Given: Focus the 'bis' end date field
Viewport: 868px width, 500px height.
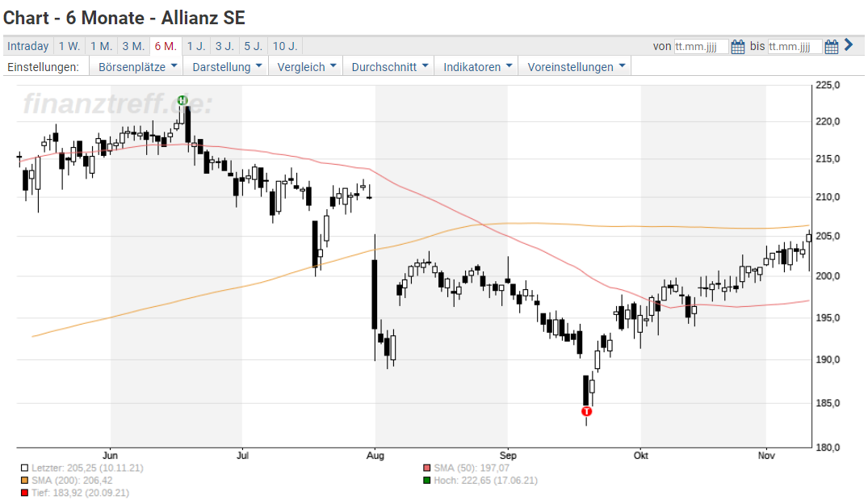Looking at the screenshot, I should [x=795, y=47].
